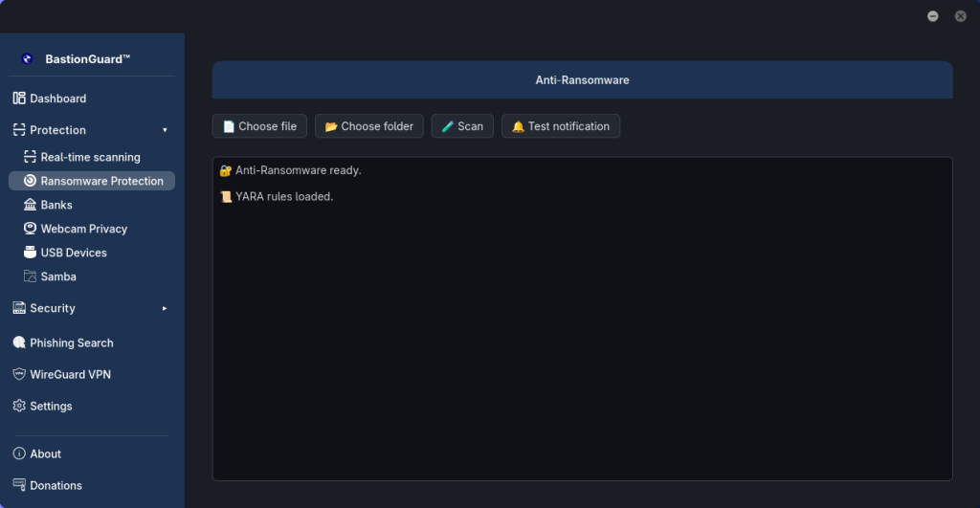Send a Test notification
Screen dimensions: 980x508
pos(561,126)
